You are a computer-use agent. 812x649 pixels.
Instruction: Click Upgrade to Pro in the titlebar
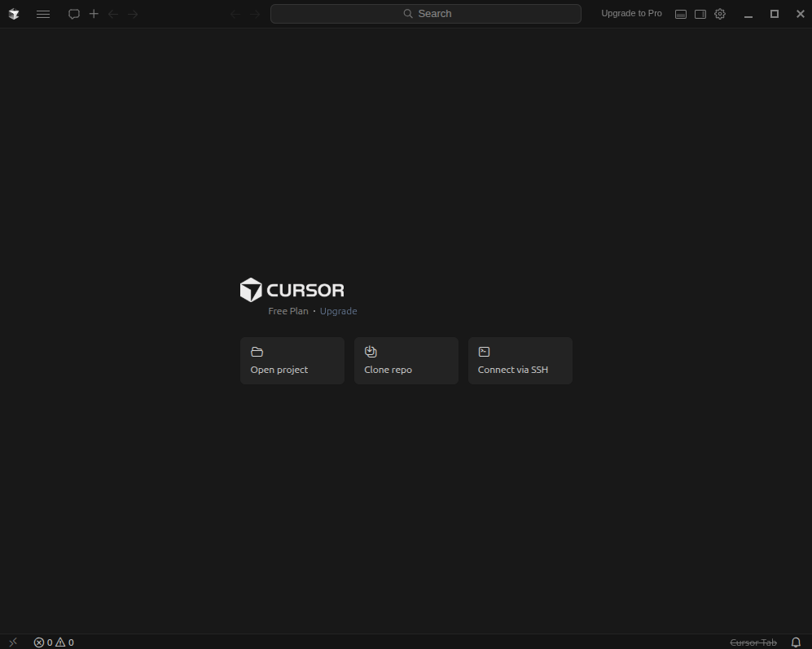point(631,13)
